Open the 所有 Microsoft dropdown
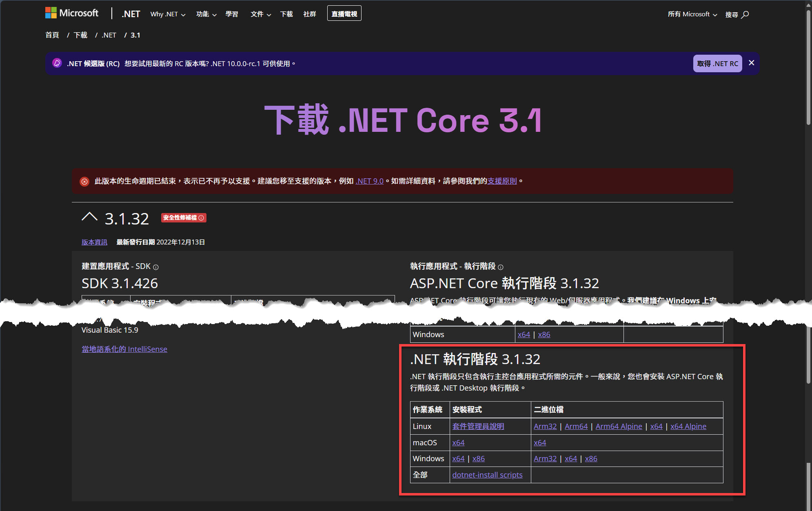The width and height of the screenshot is (812, 511). 692,14
